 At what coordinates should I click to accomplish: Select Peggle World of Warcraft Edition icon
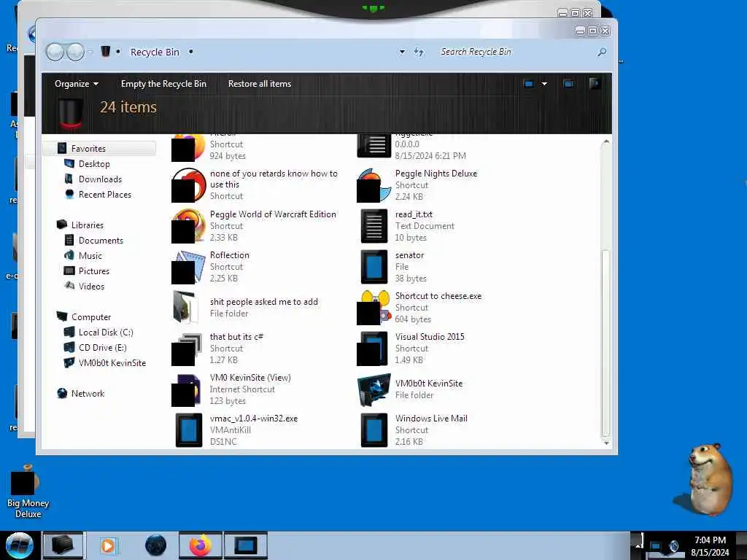point(188,226)
